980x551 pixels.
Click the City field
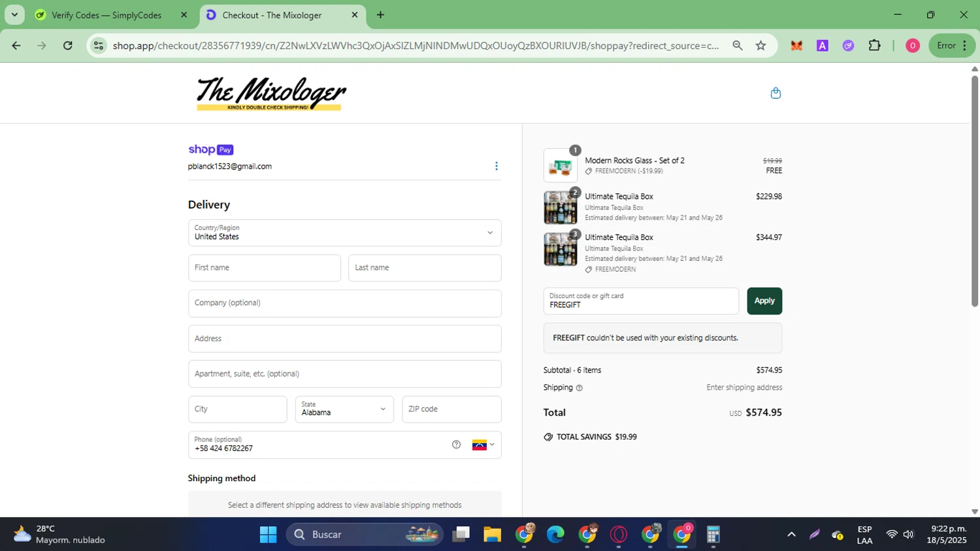click(x=238, y=409)
